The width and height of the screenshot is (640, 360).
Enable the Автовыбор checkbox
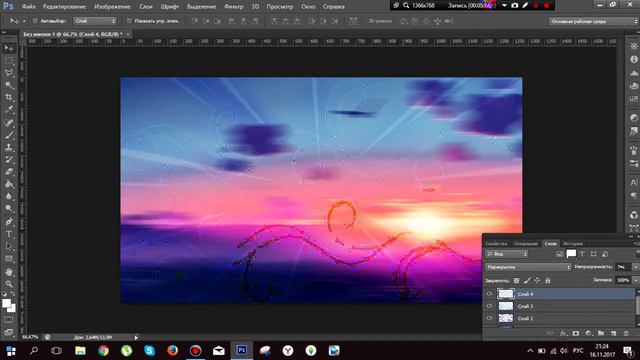coord(35,21)
